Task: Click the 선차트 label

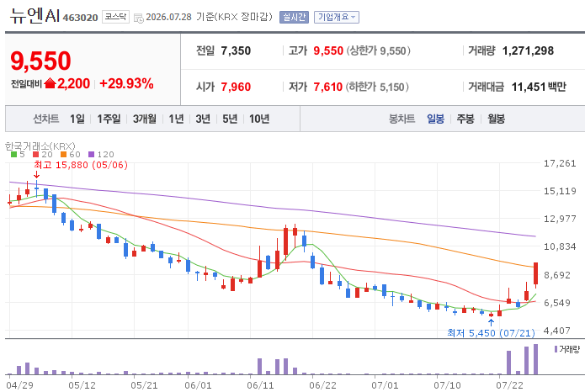Action: [46, 119]
